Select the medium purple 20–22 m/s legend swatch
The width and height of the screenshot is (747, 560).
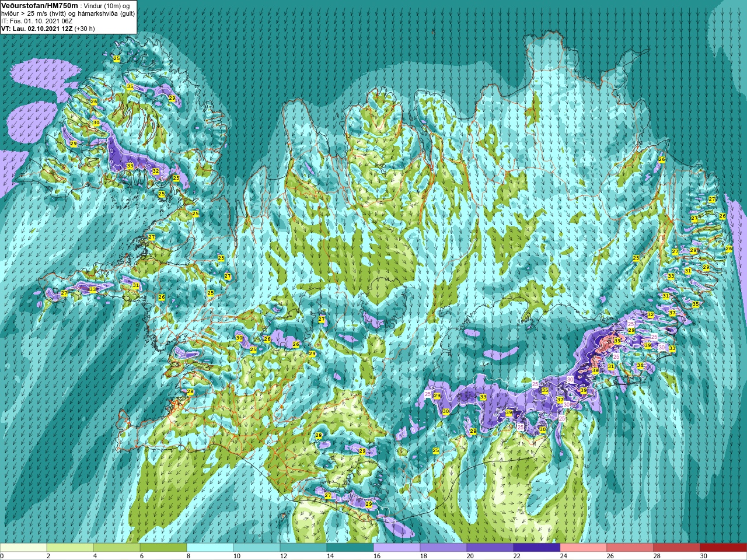490,548
